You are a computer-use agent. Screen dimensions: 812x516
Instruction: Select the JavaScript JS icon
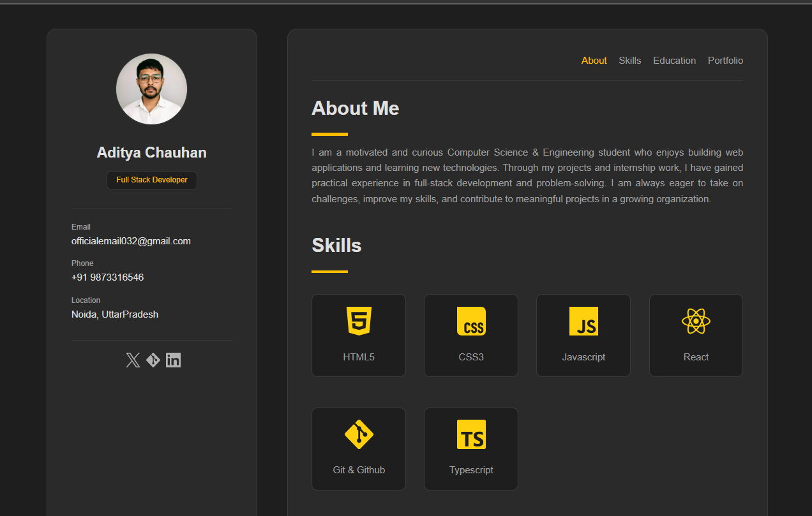point(583,321)
